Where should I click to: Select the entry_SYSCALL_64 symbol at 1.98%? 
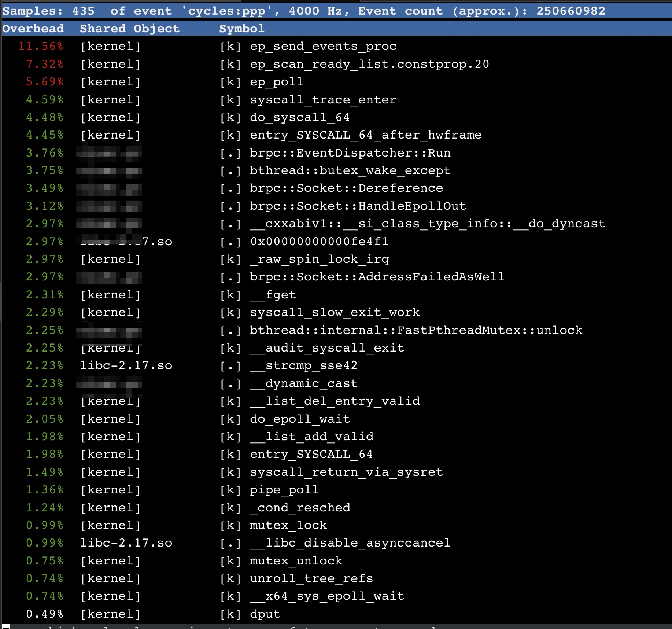point(311,454)
